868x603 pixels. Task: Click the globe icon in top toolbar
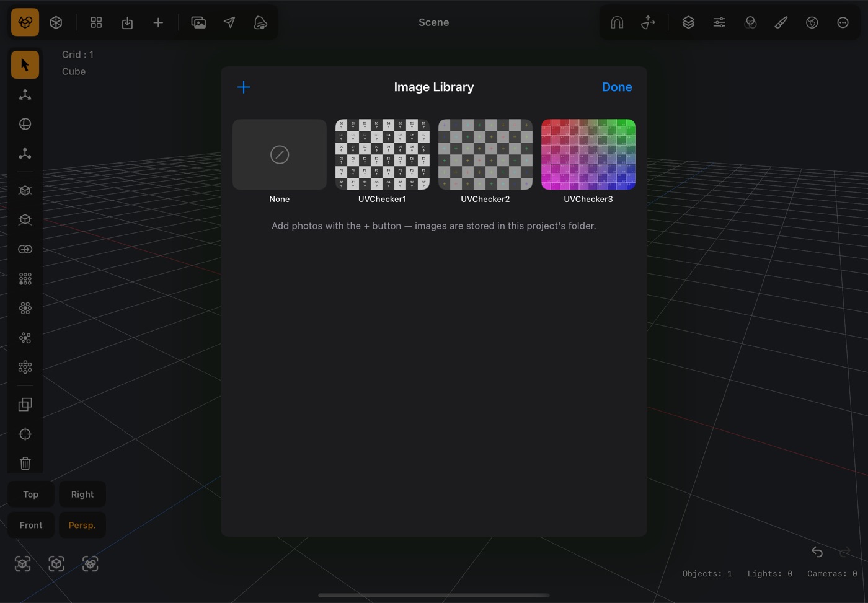tap(812, 22)
